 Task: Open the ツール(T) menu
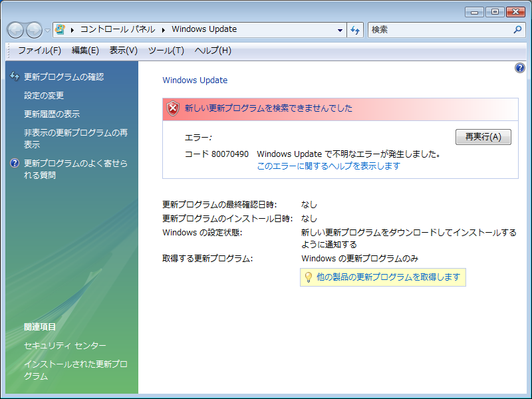pos(166,51)
